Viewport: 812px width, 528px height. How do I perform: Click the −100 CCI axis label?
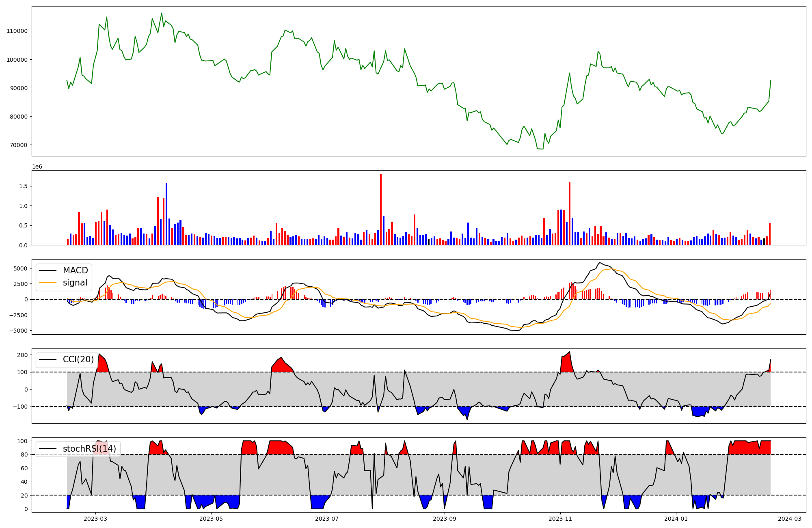(20, 407)
